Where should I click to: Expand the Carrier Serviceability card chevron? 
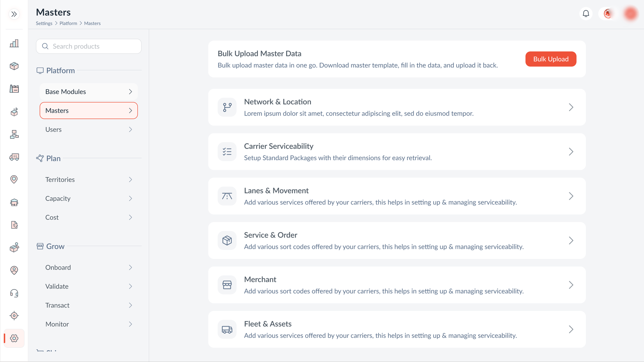(571, 152)
